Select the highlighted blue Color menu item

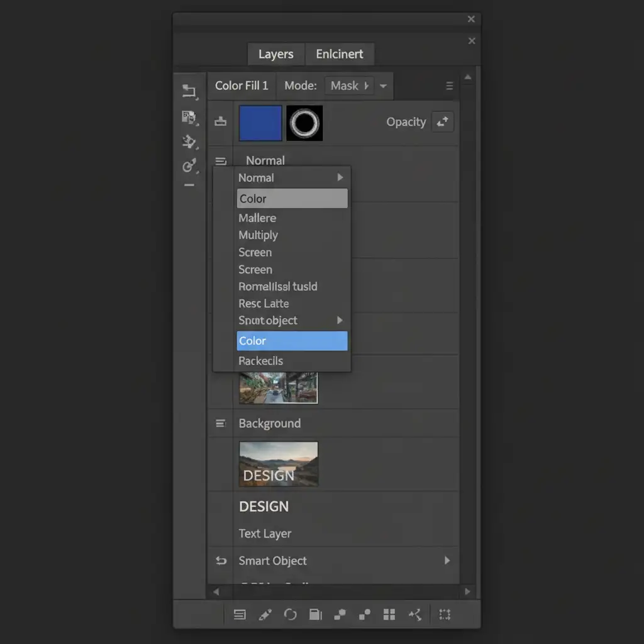[292, 341]
